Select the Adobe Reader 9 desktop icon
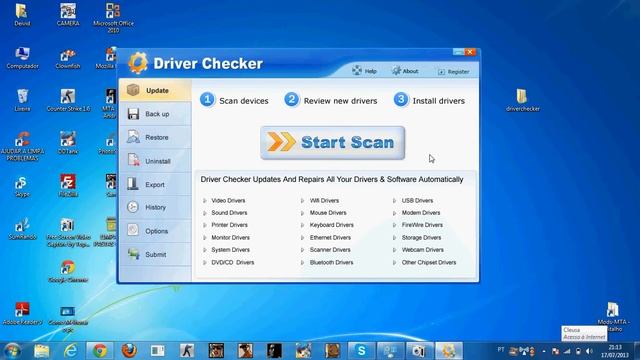Screen dimensions: 640x360 [22, 313]
